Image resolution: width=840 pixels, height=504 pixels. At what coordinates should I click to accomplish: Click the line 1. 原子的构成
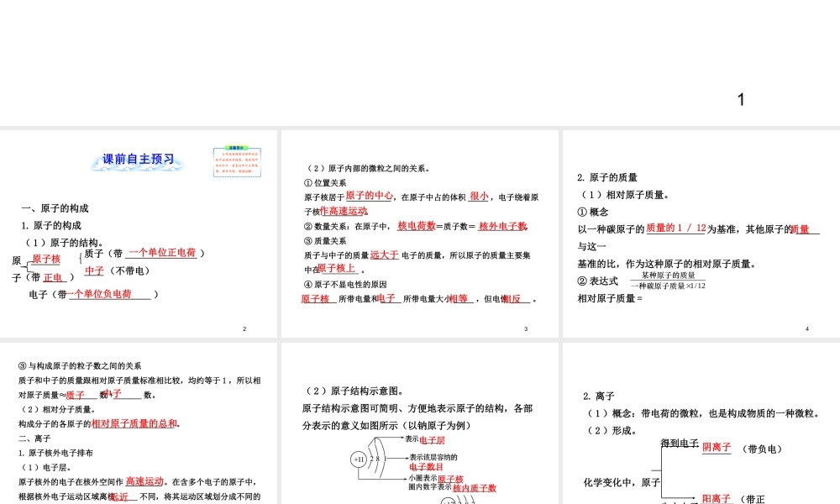click(x=51, y=225)
